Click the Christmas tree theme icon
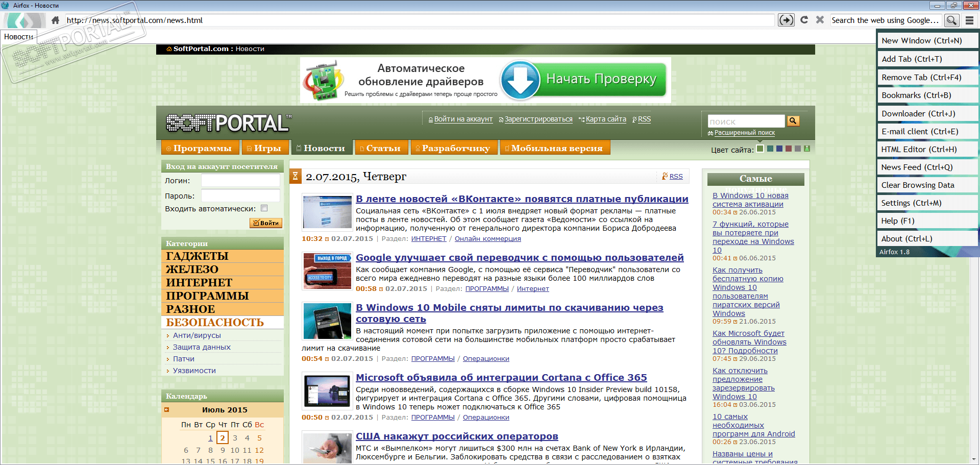The image size is (980, 465). (806, 149)
